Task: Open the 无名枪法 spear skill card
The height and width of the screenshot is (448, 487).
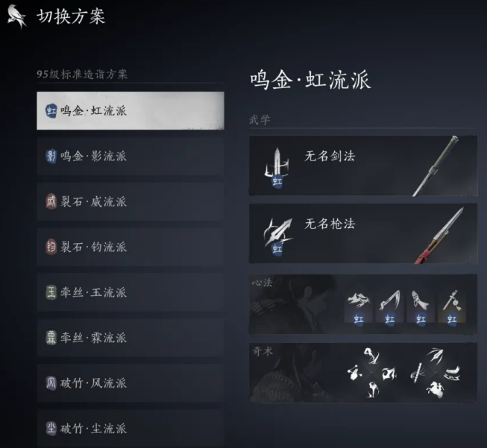Action: [363, 233]
